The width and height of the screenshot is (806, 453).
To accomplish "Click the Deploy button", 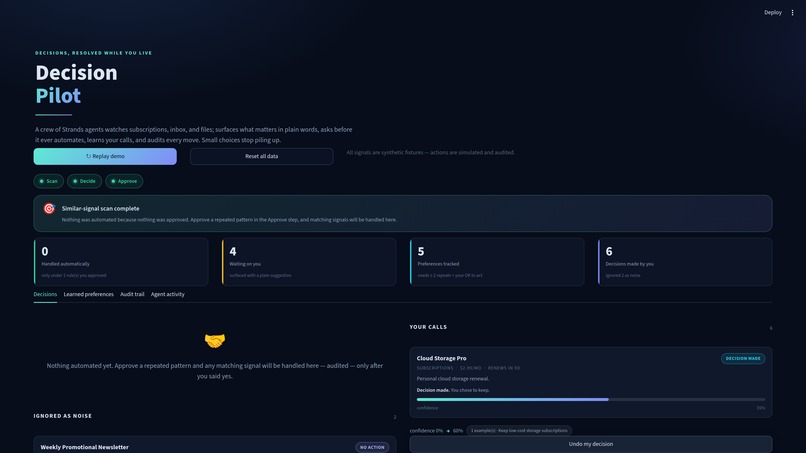I will pos(773,12).
